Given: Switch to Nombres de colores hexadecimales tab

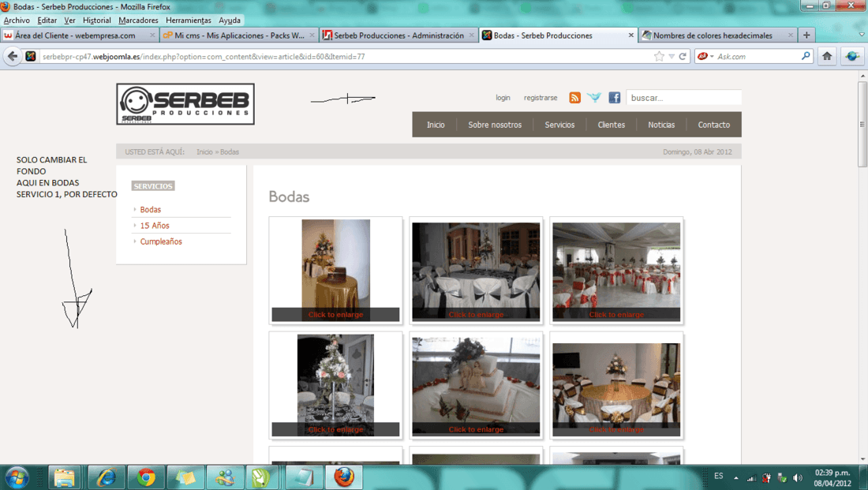Looking at the screenshot, I should [718, 35].
